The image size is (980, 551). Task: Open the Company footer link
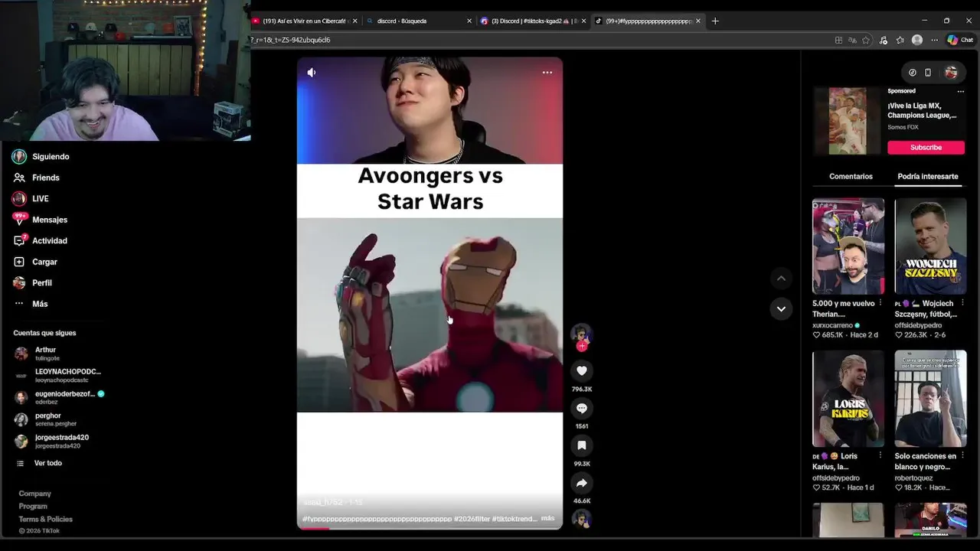point(35,494)
